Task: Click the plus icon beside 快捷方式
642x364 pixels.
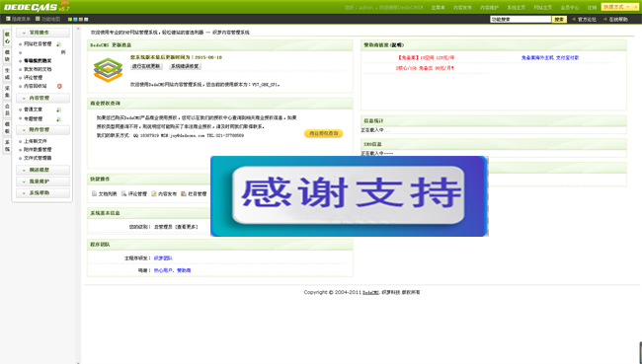Action: 635,7
